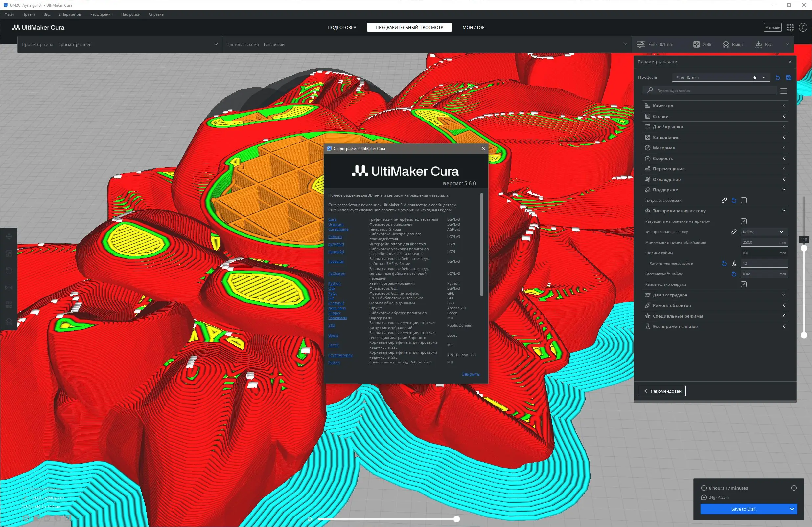Play the layer simulation
812x527 pixels.
click(310, 519)
